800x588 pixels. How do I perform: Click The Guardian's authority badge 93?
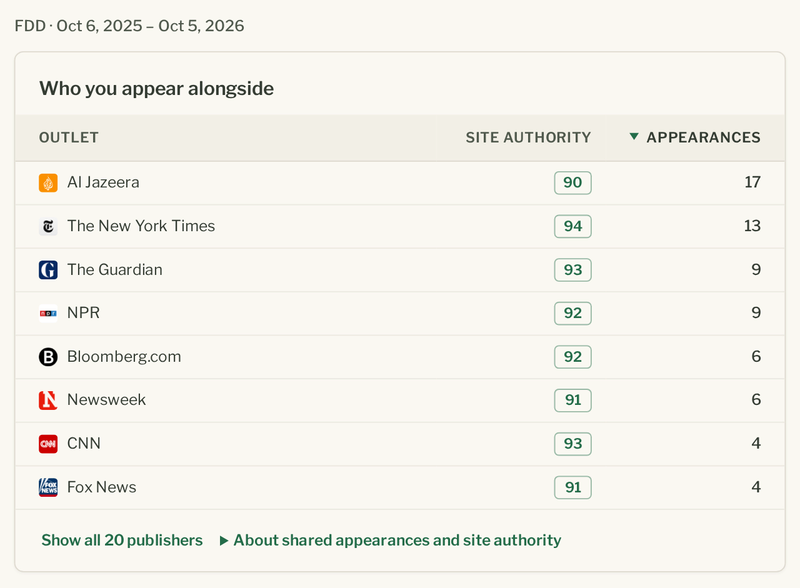pos(572,270)
